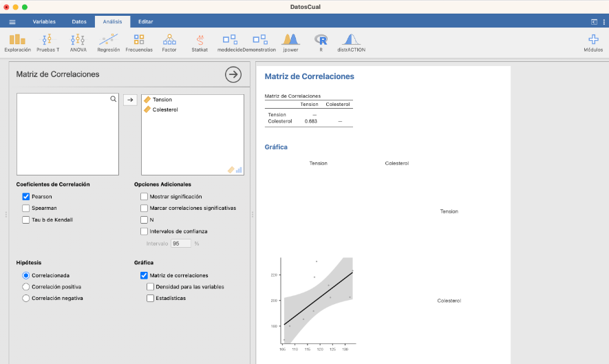This screenshot has width=609, height=364.
Task: Click the 0.683 correlation value
Action: 311,121
